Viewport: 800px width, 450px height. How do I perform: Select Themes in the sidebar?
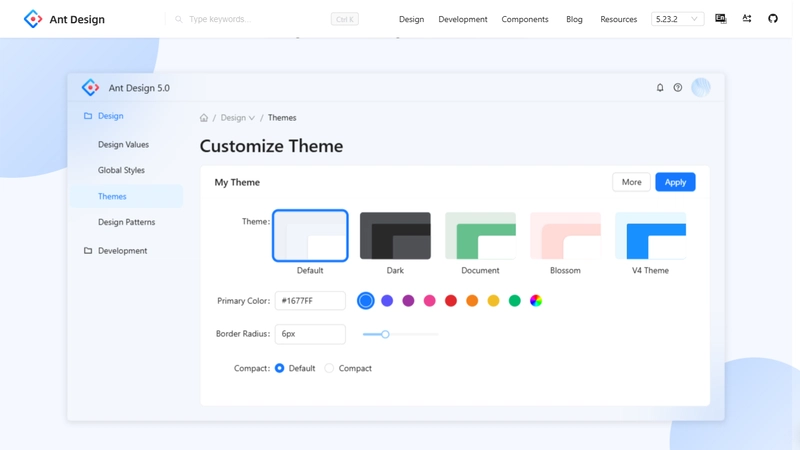click(x=127, y=196)
